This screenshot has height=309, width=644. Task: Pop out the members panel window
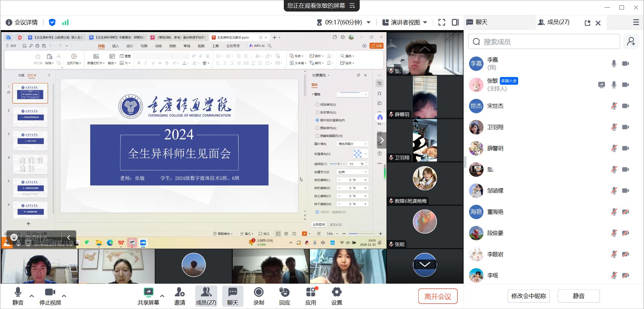point(587,23)
